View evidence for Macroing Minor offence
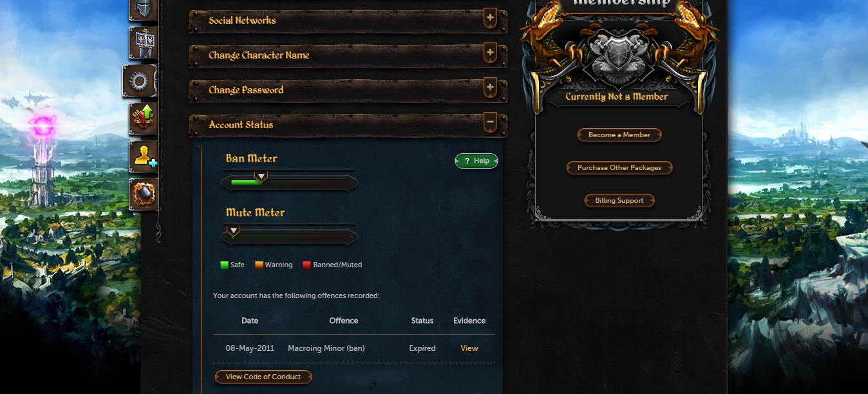This screenshot has height=394, width=868. (469, 348)
